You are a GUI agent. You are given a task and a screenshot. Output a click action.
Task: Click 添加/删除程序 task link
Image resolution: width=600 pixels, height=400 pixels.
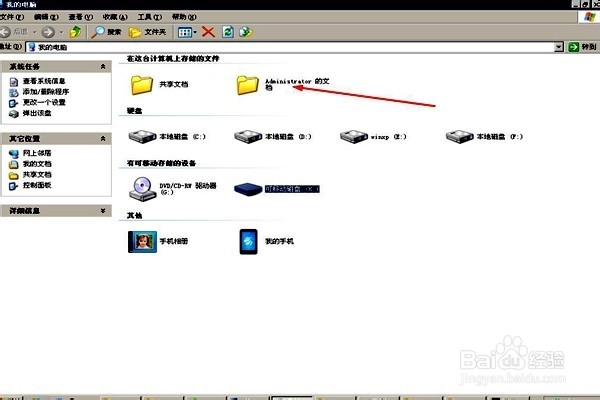pyautogui.click(x=46, y=92)
